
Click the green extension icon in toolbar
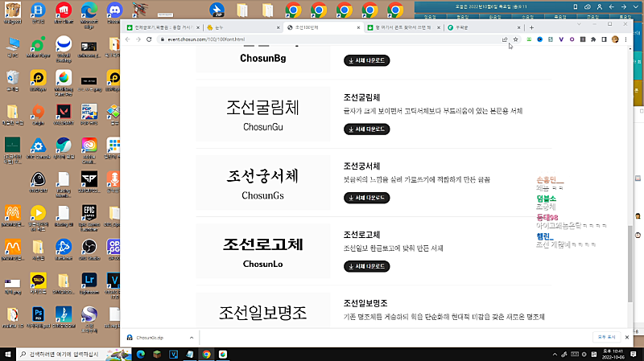pos(529,39)
